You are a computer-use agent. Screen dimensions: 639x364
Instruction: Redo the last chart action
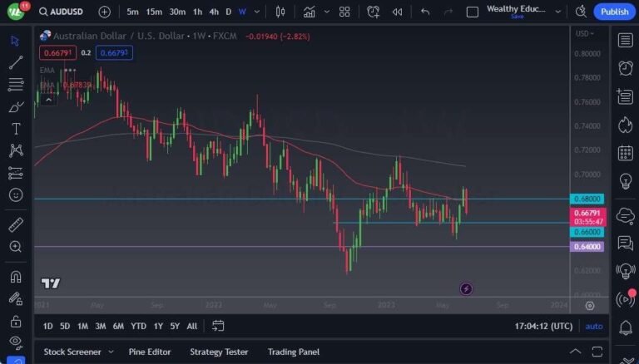pyautogui.click(x=448, y=12)
